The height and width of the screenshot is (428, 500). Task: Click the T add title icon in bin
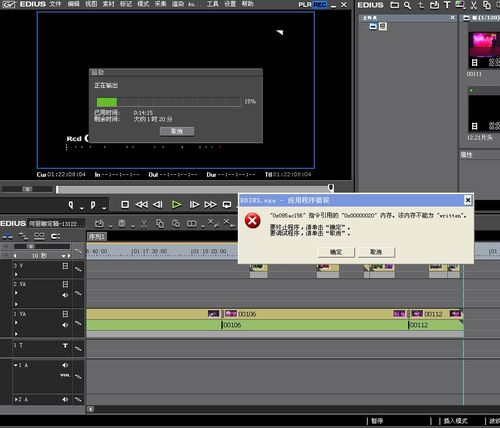click(x=447, y=5)
